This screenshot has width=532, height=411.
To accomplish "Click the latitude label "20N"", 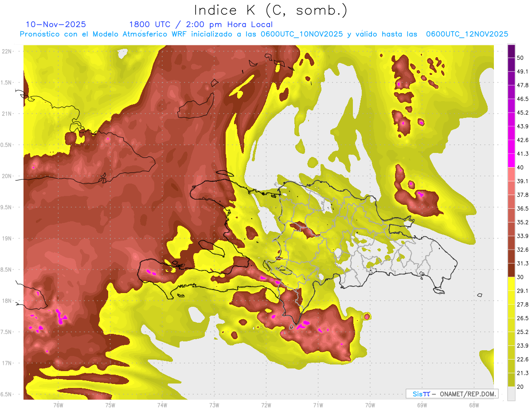I will coord(7,176).
